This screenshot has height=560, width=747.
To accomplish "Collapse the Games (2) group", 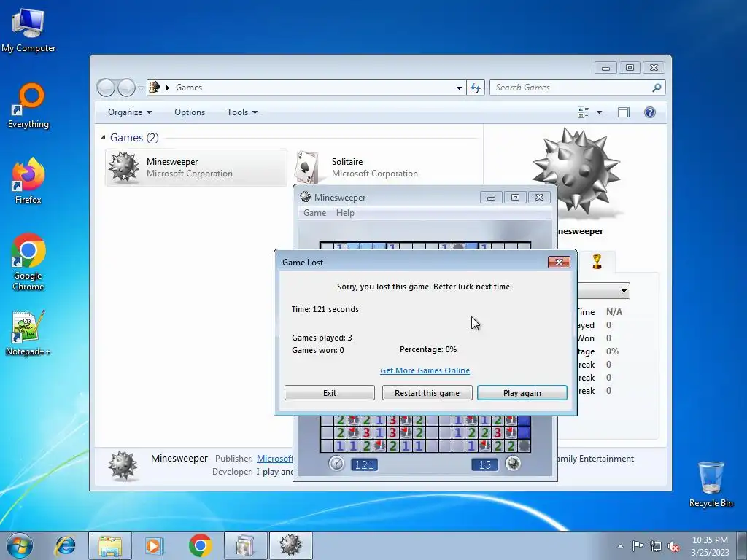I will tap(103, 138).
